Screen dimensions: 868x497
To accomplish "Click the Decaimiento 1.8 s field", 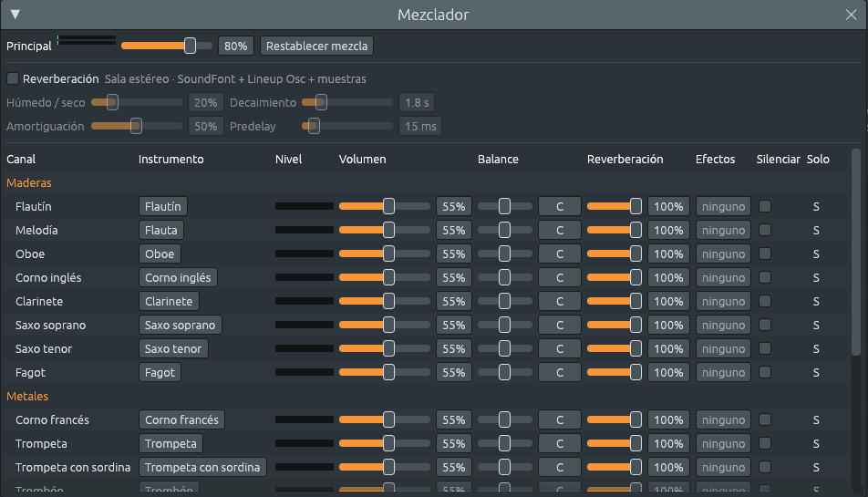I will click(x=417, y=102).
